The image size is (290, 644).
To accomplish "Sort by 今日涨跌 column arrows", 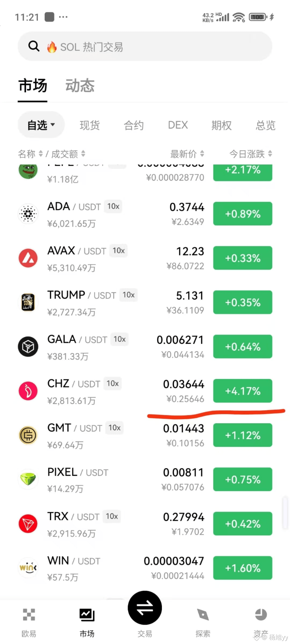I will pyautogui.click(x=270, y=154).
